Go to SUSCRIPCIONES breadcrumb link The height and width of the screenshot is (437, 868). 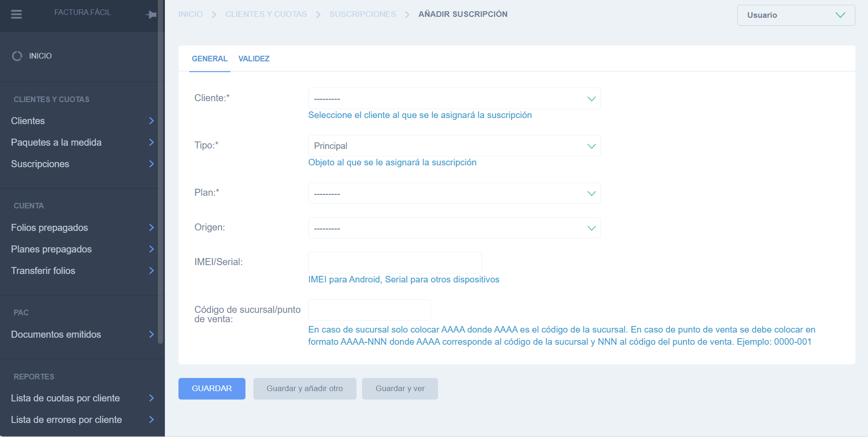tap(363, 15)
